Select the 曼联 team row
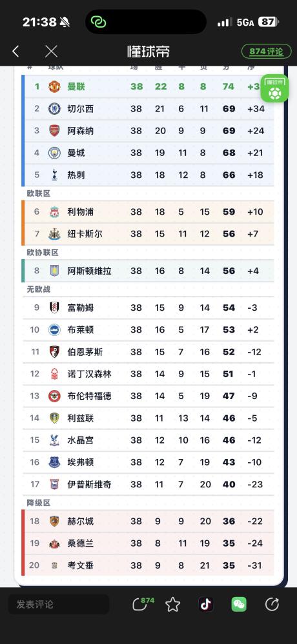 pyautogui.click(x=148, y=86)
